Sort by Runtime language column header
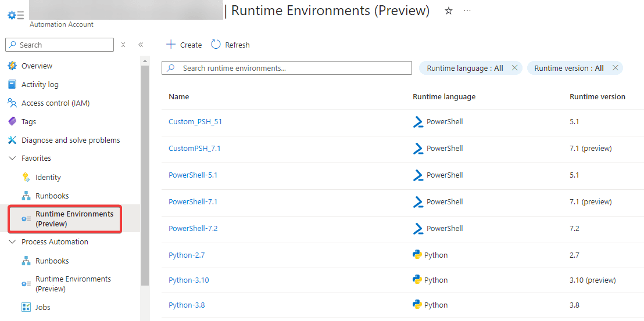This screenshot has height=321, width=644. 444,97
